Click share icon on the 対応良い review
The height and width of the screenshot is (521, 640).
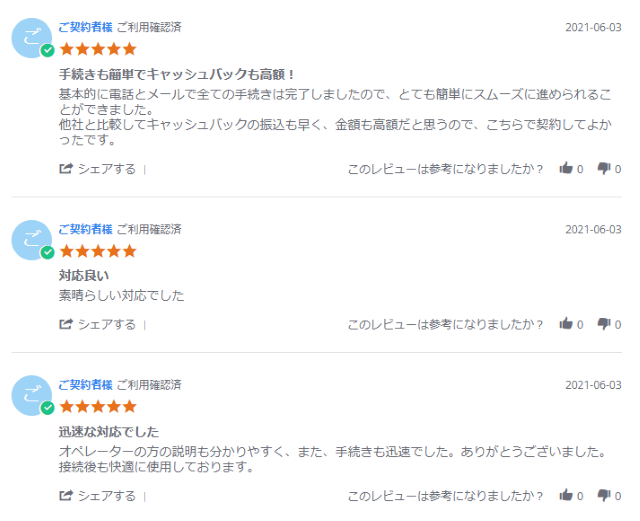pos(67,324)
